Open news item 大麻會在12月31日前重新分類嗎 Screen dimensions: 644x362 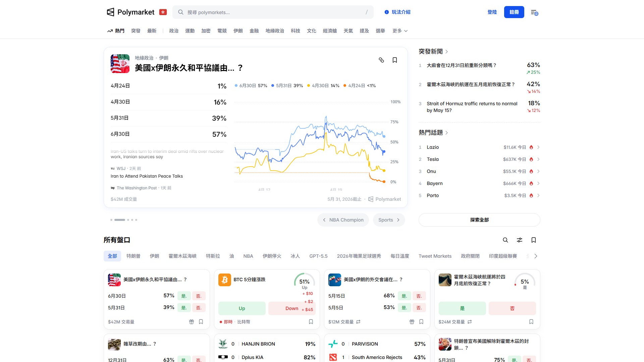pos(461,65)
